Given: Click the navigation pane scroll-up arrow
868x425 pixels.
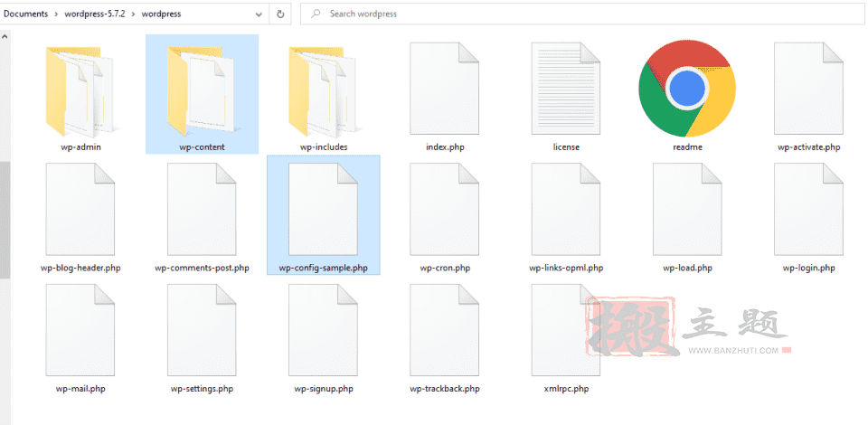Looking at the screenshot, I should click(5, 36).
